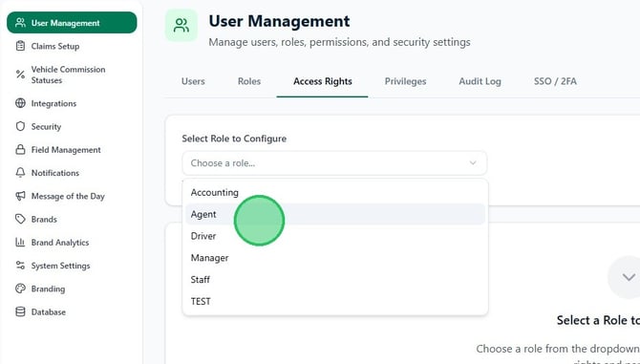Viewport: 640px width, 364px height.
Task: Open the Audit Log tab
Action: tap(480, 81)
